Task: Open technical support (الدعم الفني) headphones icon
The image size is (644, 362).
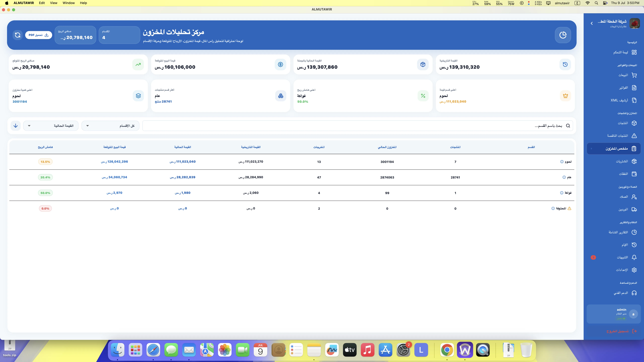Action: coord(634,293)
